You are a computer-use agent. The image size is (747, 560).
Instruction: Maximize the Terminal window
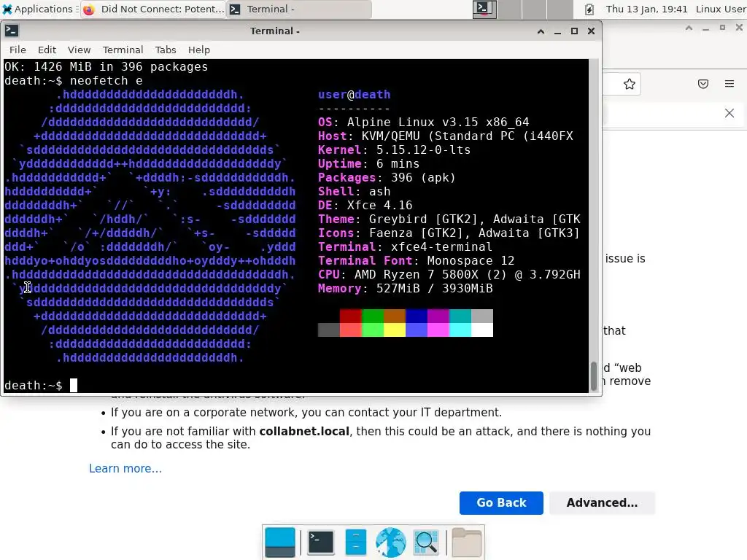point(575,31)
